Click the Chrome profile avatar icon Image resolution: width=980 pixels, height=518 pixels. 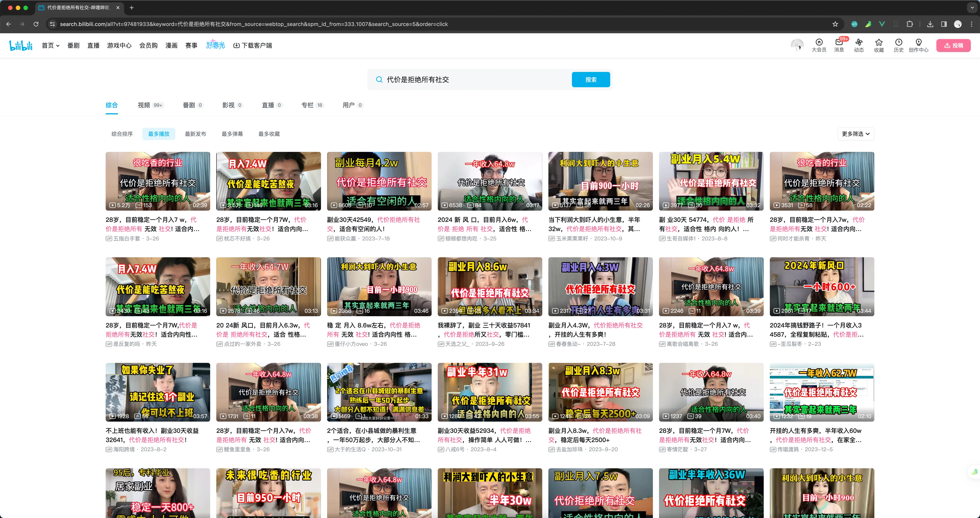[958, 24]
